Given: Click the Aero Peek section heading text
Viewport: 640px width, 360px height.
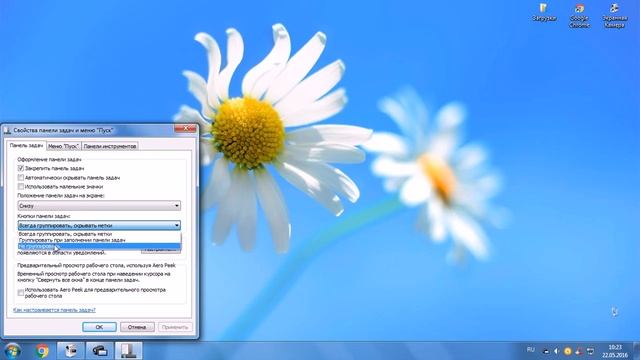Looking at the screenshot, I should point(96,265).
